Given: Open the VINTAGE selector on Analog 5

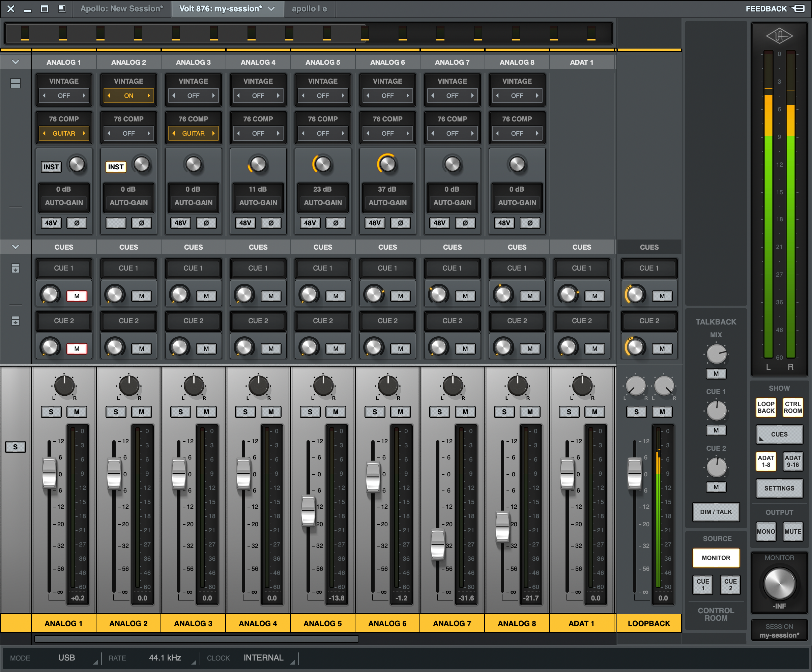Looking at the screenshot, I should 323,95.
